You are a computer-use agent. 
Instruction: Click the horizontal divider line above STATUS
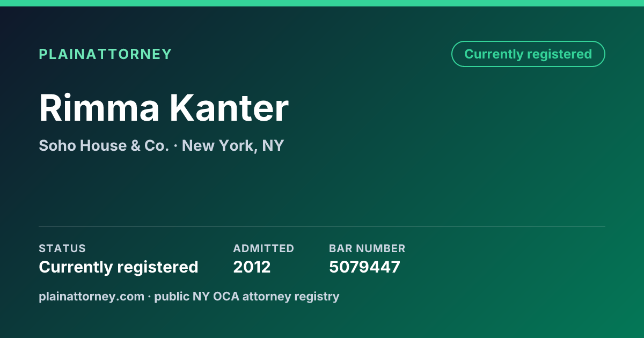pos(322,226)
